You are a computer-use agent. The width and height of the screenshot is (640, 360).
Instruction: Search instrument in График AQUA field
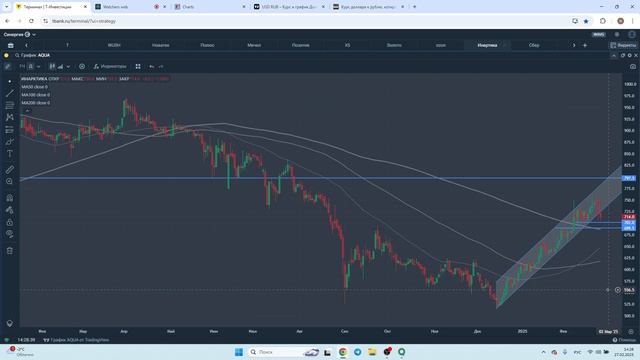tap(33, 55)
